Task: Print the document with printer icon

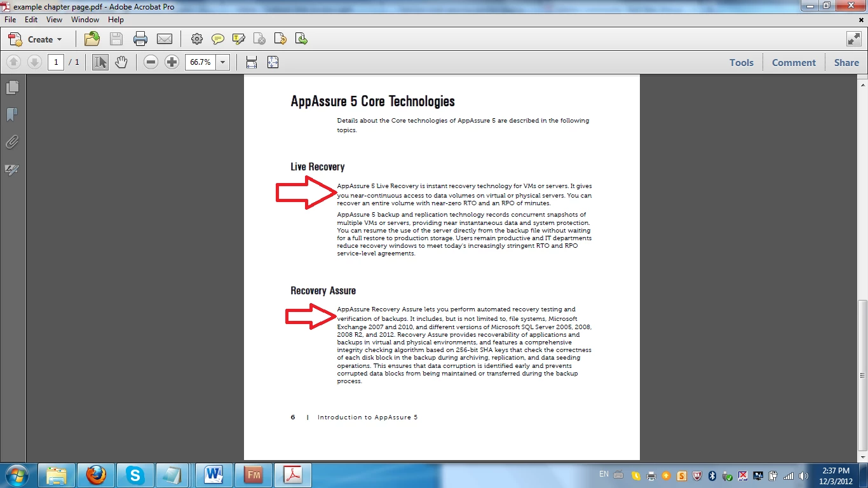Action: coord(140,39)
